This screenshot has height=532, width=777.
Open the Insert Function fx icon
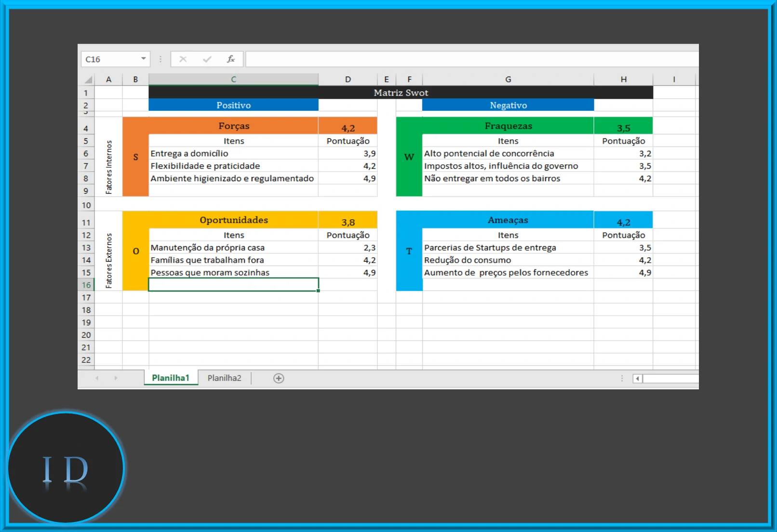pyautogui.click(x=231, y=59)
